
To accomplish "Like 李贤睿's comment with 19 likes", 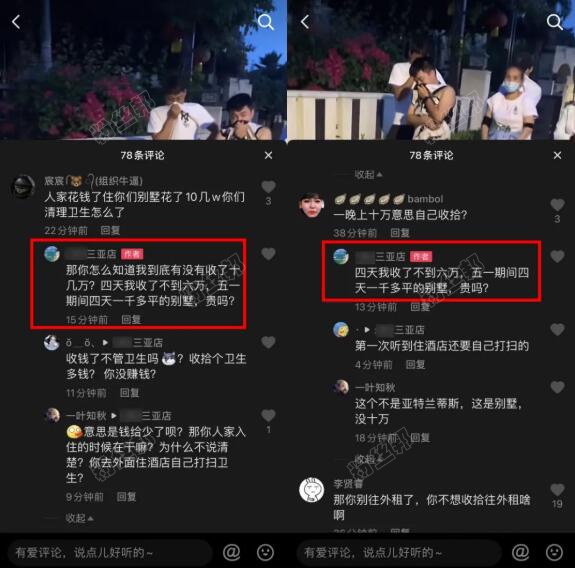I will point(557,490).
